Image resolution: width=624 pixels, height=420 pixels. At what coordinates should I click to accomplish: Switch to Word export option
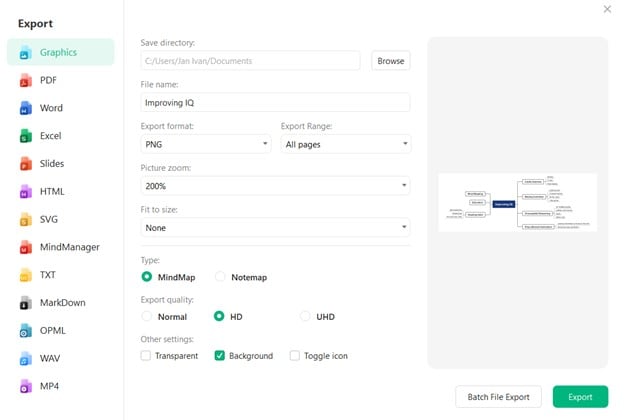[60, 108]
